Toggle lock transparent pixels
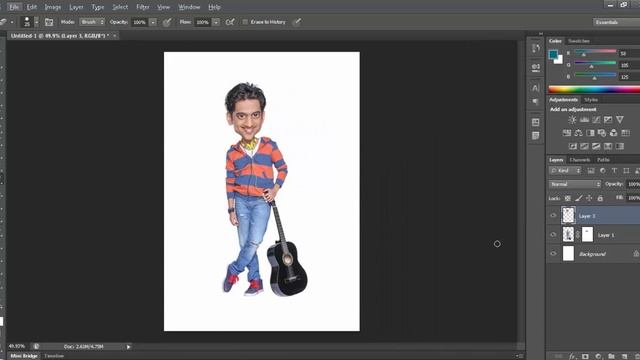The image size is (640, 360). pyautogui.click(x=567, y=198)
